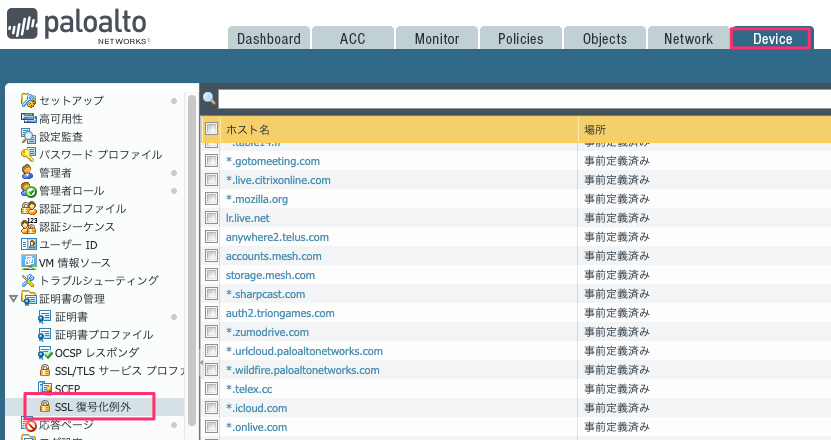Open the セットアップ setup icon
Image resolution: width=831 pixels, height=440 pixels.
click(28, 100)
